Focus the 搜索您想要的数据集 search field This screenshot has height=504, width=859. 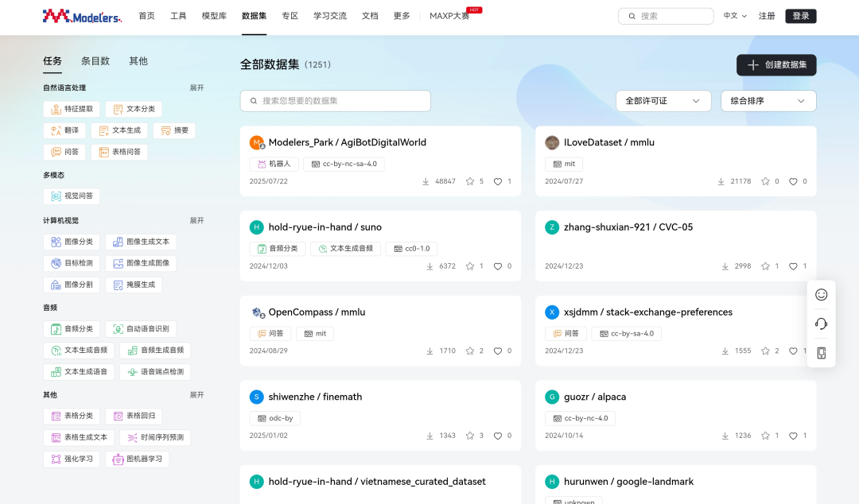click(336, 101)
